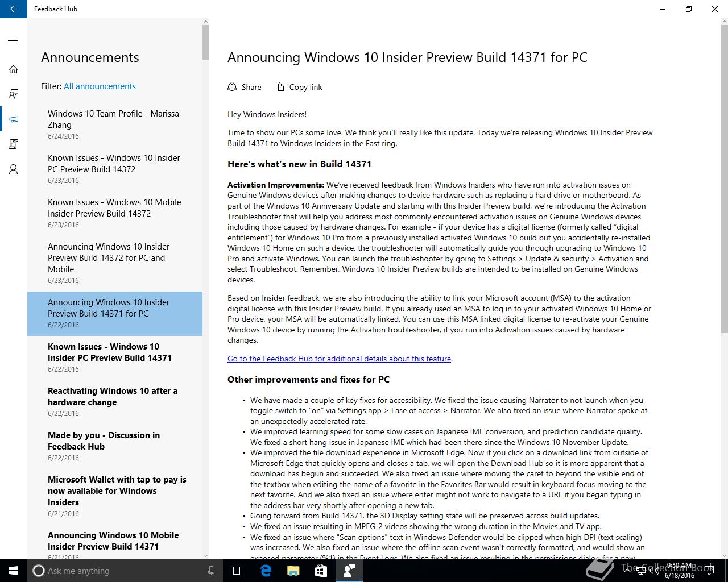
Task: Click the Copy link icon
Action: [x=280, y=86]
